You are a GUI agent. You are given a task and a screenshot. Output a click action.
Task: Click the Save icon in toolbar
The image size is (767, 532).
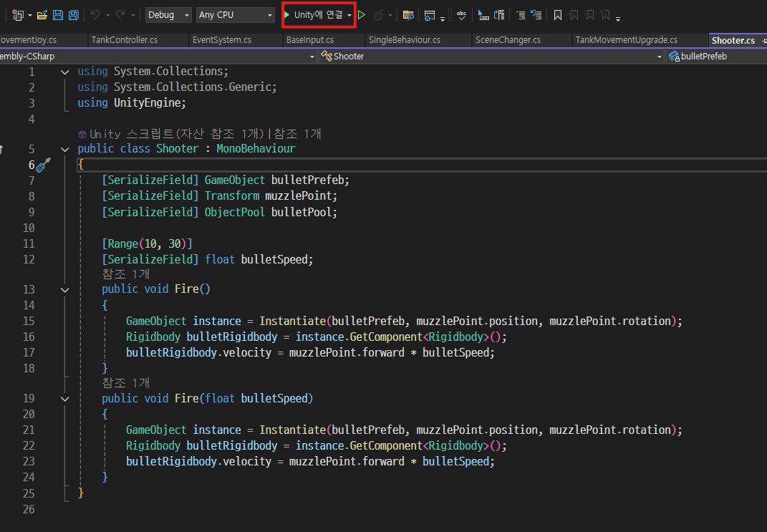(58, 15)
